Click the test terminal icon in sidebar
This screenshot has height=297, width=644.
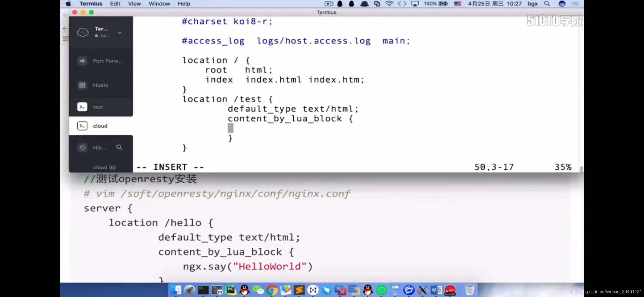click(x=82, y=107)
